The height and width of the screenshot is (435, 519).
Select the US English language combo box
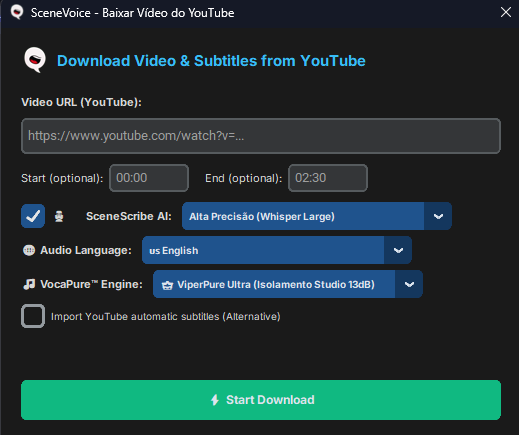pos(277,250)
